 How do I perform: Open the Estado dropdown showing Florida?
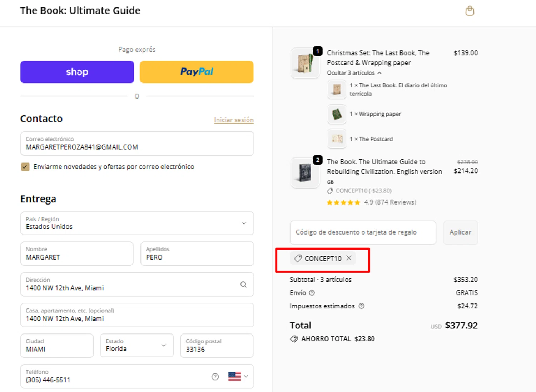pyautogui.click(x=137, y=346)
